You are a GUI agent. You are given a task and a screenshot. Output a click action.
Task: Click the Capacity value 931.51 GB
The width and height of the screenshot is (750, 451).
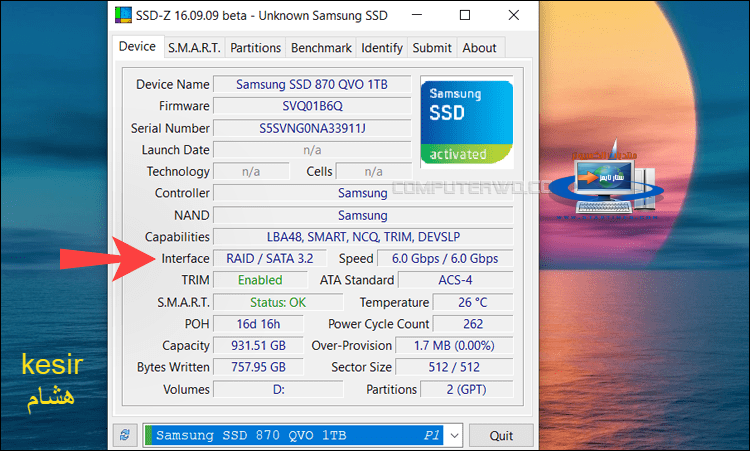point(258,345)
